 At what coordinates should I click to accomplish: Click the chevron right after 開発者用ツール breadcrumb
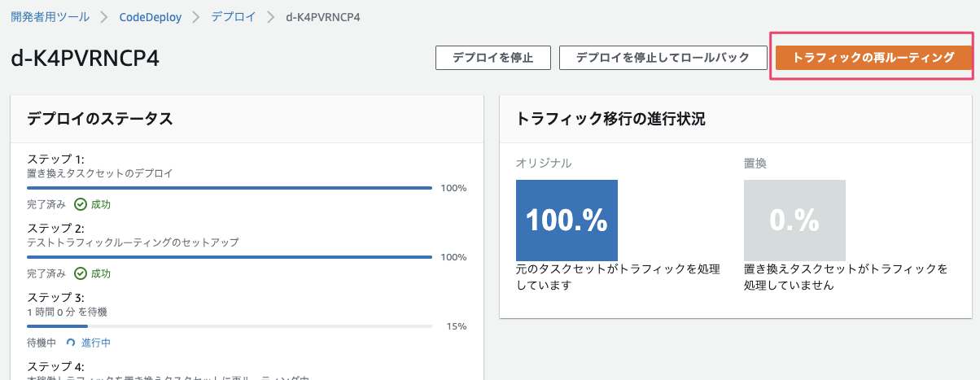click(105, 17)
